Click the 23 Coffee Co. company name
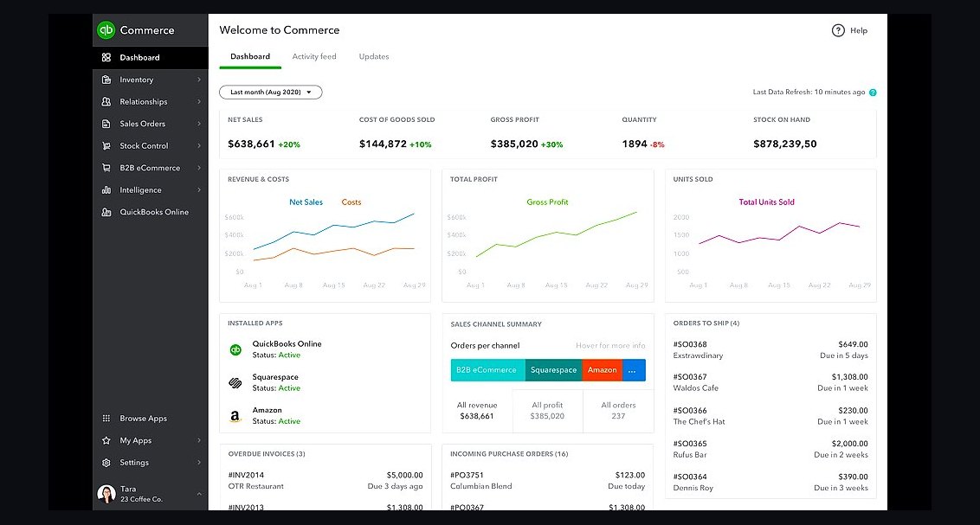 [x=141, y=499]
